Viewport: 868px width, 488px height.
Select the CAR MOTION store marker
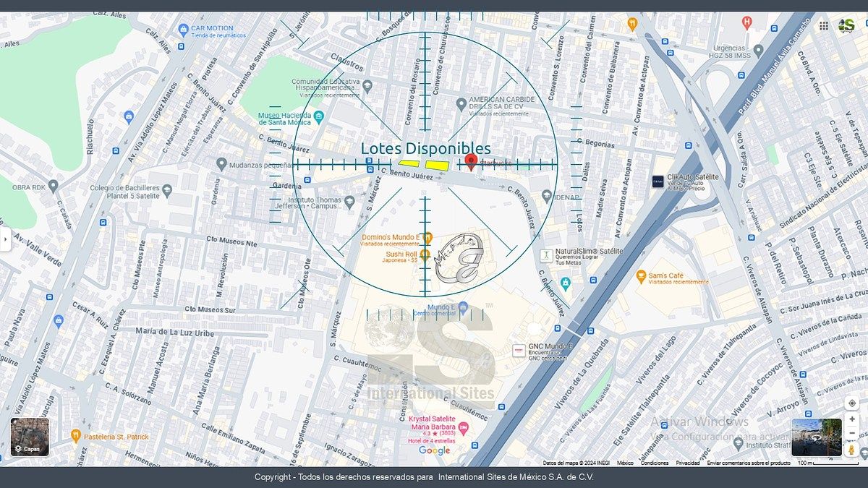click(183, 30)
